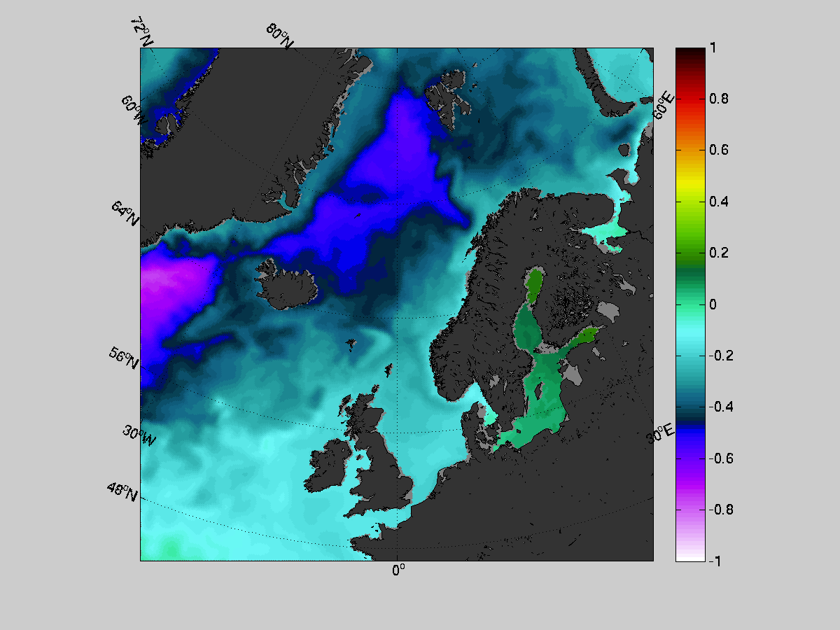Pick the red region of the colorbar

689,101
